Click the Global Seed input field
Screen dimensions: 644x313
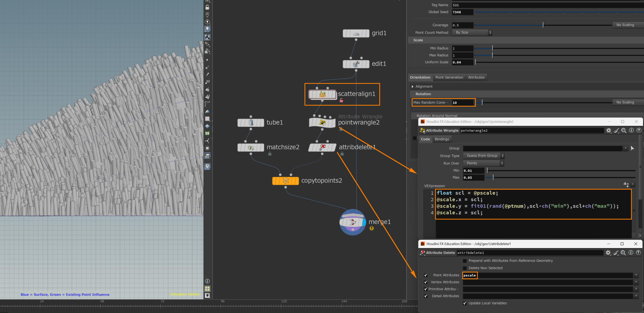tap(462, 12)
